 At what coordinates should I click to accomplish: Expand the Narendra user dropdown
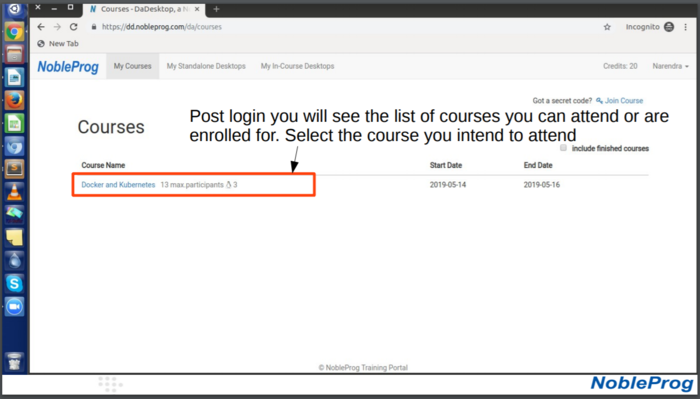click(670, 66)
